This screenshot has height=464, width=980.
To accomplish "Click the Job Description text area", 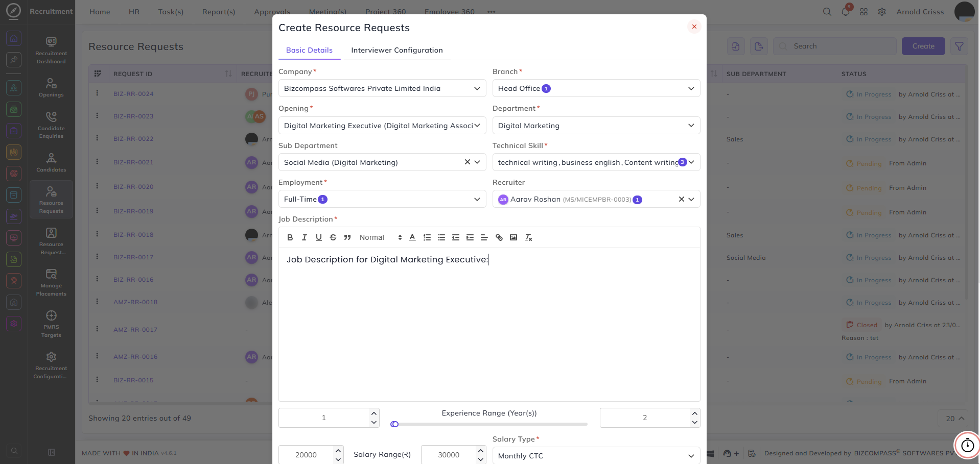I will [489, 325].
